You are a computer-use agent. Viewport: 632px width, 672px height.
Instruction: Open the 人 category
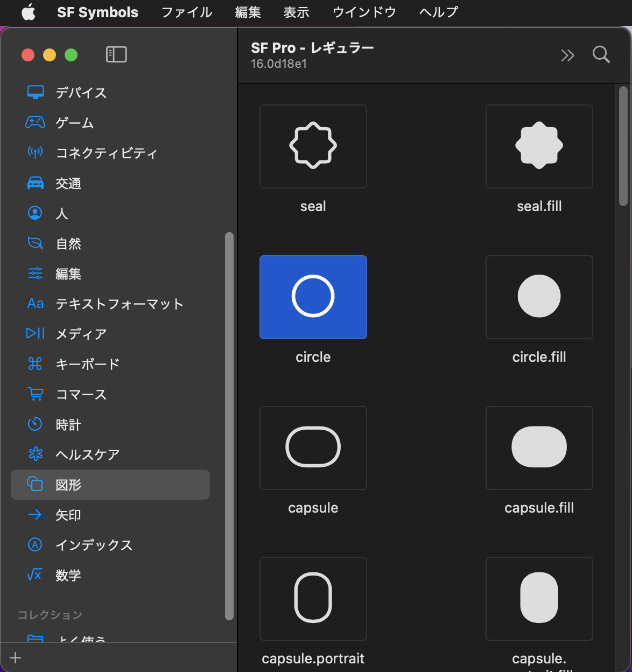[x=110, y=213]
